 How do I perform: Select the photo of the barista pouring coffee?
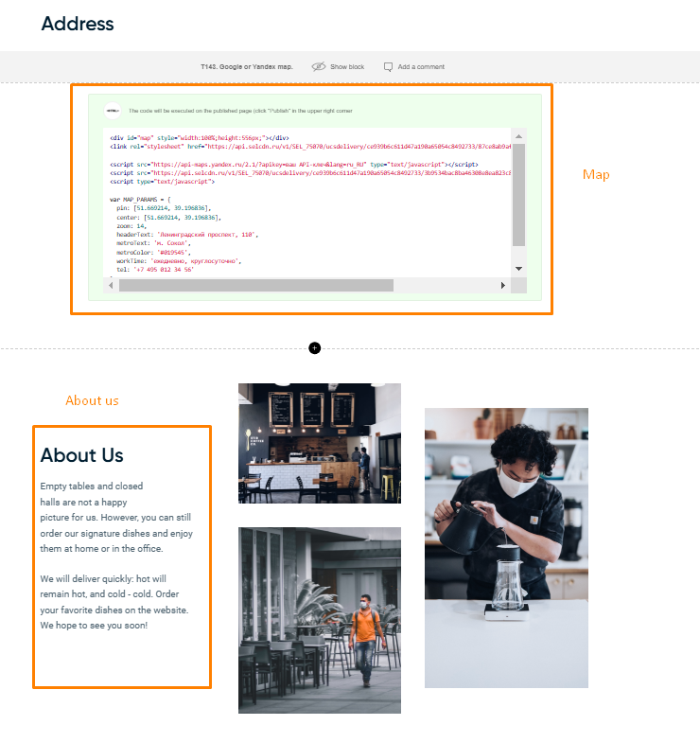506,548
